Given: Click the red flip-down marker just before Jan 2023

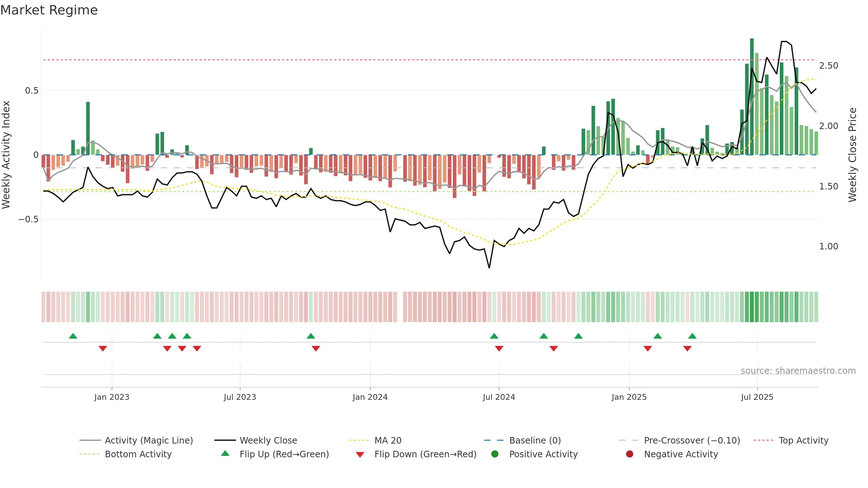Looking at the screenshot, I should pos(103,348).
